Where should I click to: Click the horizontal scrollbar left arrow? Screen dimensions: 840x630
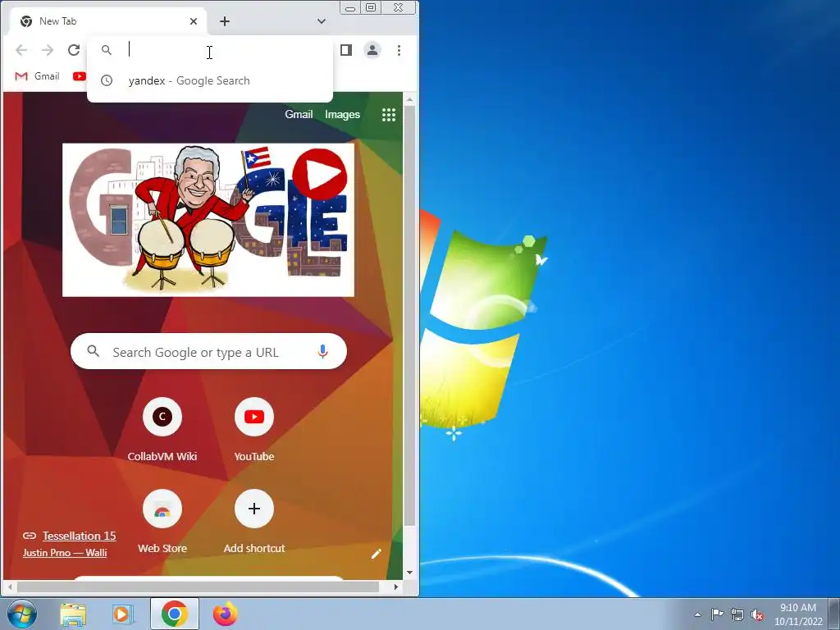click(x=9, y=587)
